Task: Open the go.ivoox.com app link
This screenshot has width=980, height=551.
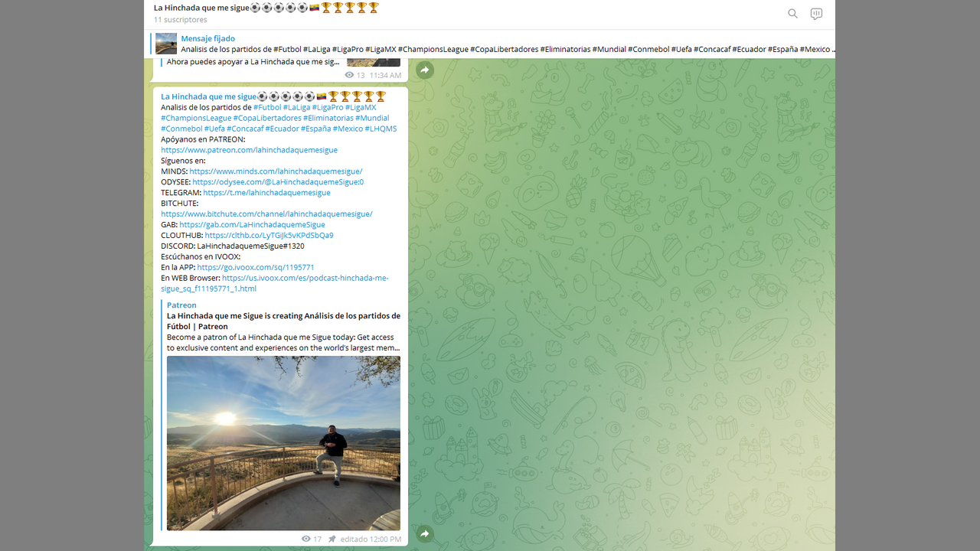Action: point(255,268)
